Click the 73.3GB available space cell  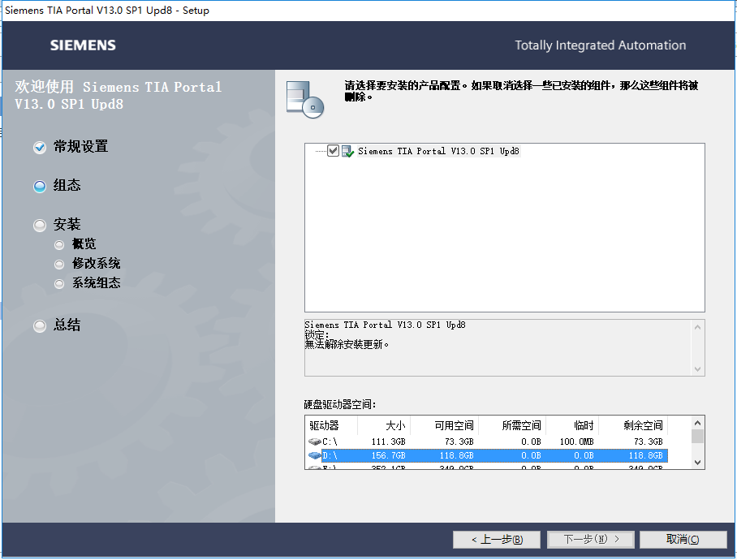[459, 442]
